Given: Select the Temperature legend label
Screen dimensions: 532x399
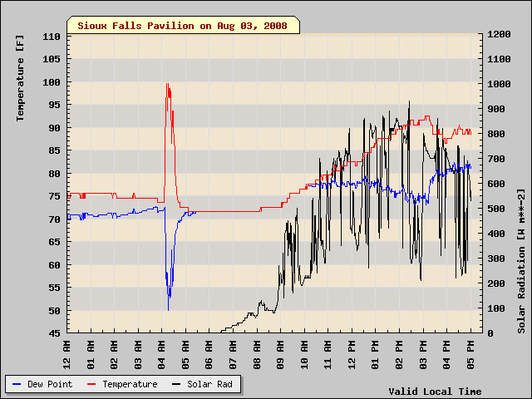Looking at the screenshot, I should tap(130, 385).
